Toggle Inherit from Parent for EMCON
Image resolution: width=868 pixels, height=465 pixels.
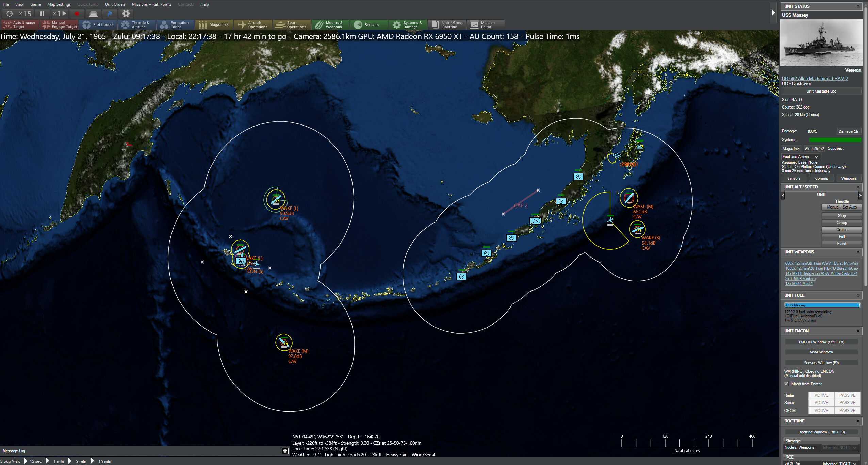click(x=787, y=384)
